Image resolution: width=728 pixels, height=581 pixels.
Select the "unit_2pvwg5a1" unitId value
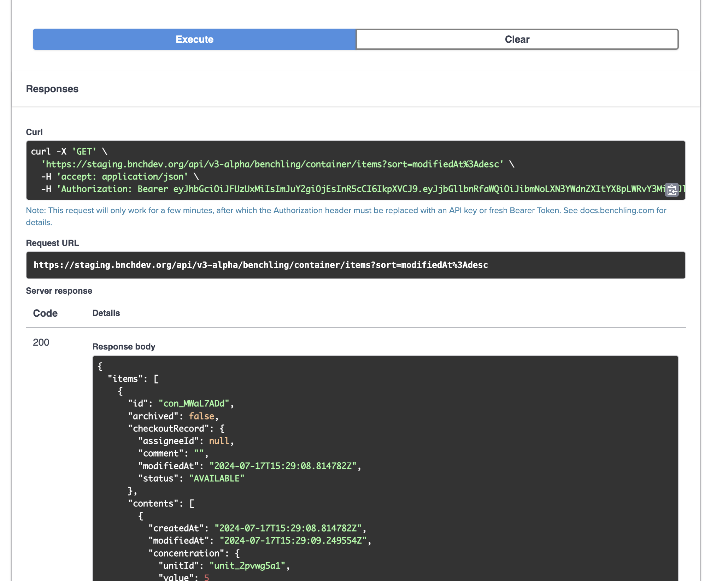click(247, 566)
